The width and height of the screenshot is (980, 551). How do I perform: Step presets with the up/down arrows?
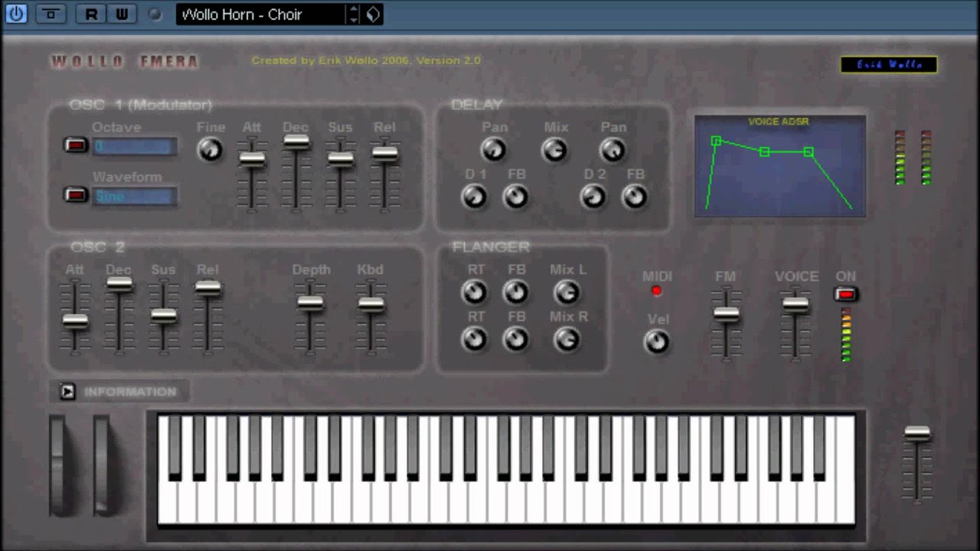(353, 15)
